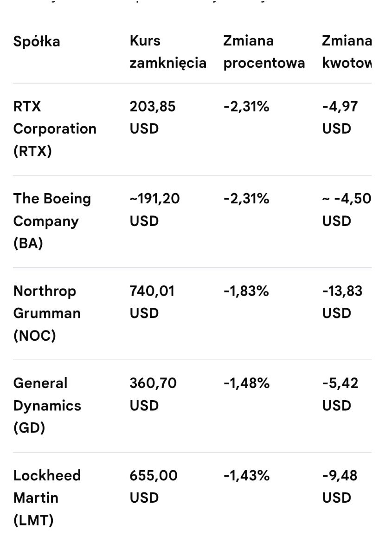Click the 360,70 USD closing price
The image size is (392, 557).
coord(153,394)
